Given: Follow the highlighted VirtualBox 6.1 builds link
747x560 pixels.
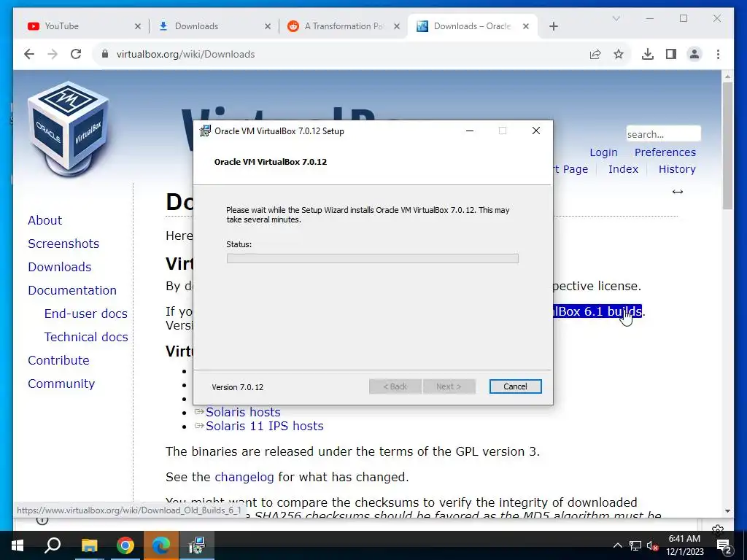Looking at the screenshot, I should (x=598, y=311).
